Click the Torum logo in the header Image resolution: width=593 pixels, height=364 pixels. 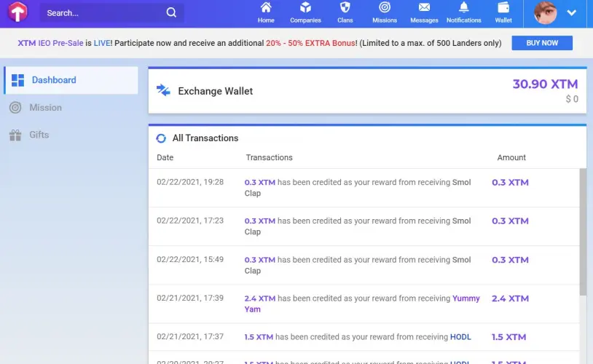[x=17, y=12]
